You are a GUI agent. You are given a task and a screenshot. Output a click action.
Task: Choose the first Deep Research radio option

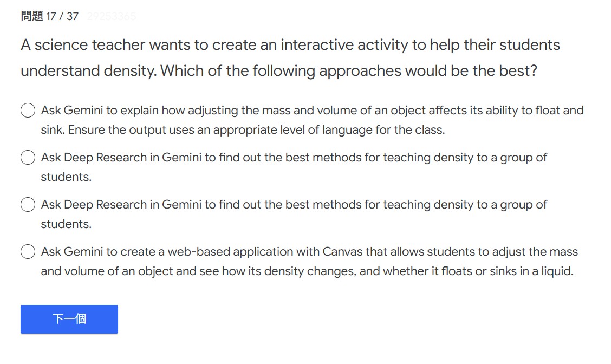pos(28,158)
